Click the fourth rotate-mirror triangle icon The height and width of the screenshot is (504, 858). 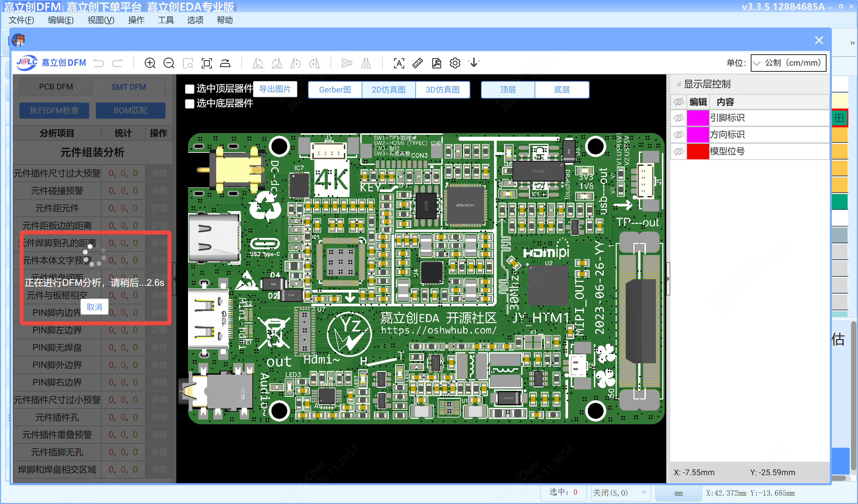tap(314, 63)
